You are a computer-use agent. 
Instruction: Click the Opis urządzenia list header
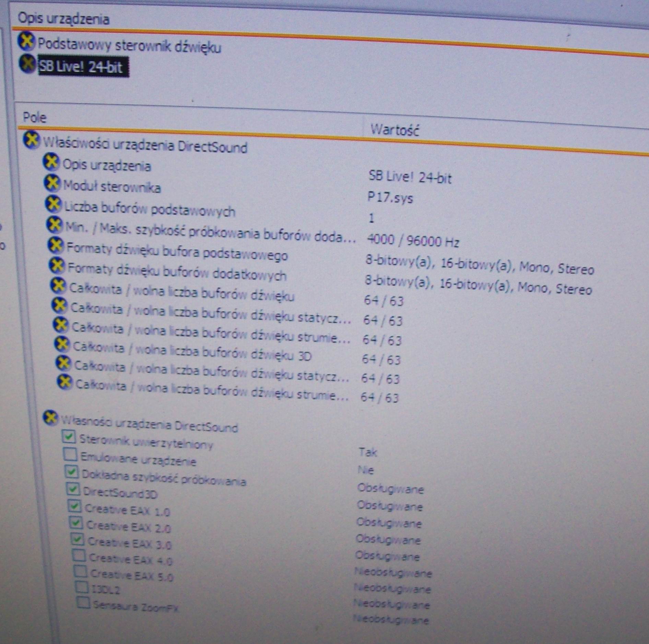coord(63,18)
